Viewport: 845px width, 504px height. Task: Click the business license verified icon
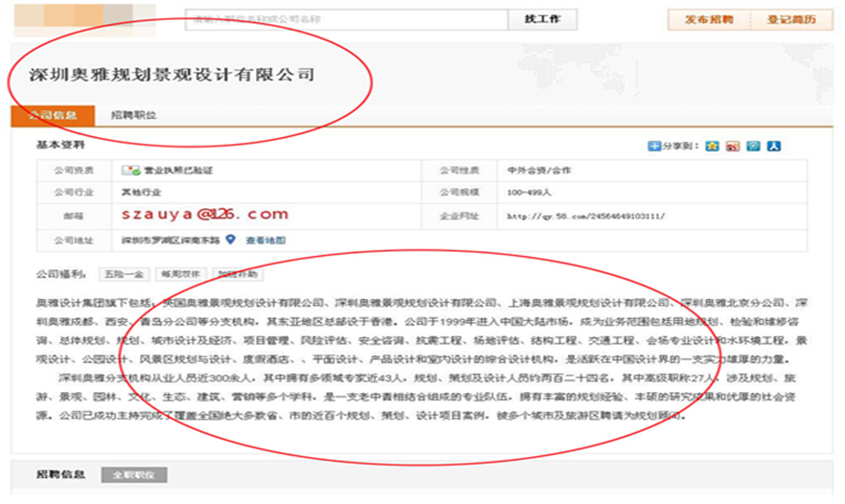coord(130,170)
